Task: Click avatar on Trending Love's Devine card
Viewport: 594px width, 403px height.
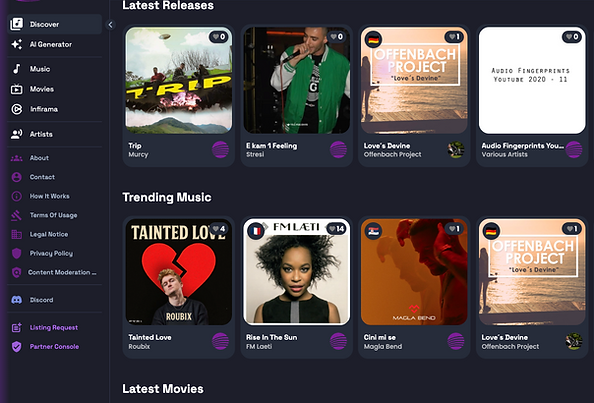Action: (x=574, y=341)
